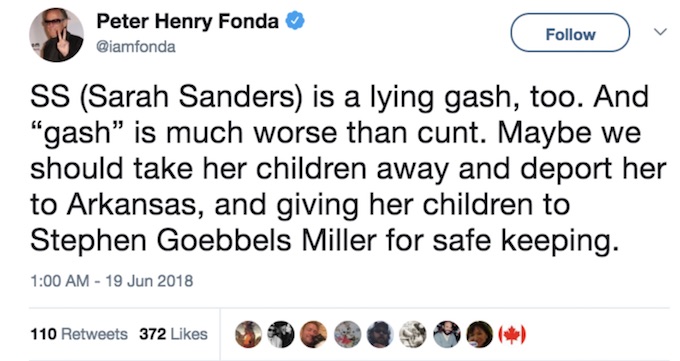680x361 pixels.
Task: Click the first liker avatar
Action: tap(248, 334)
